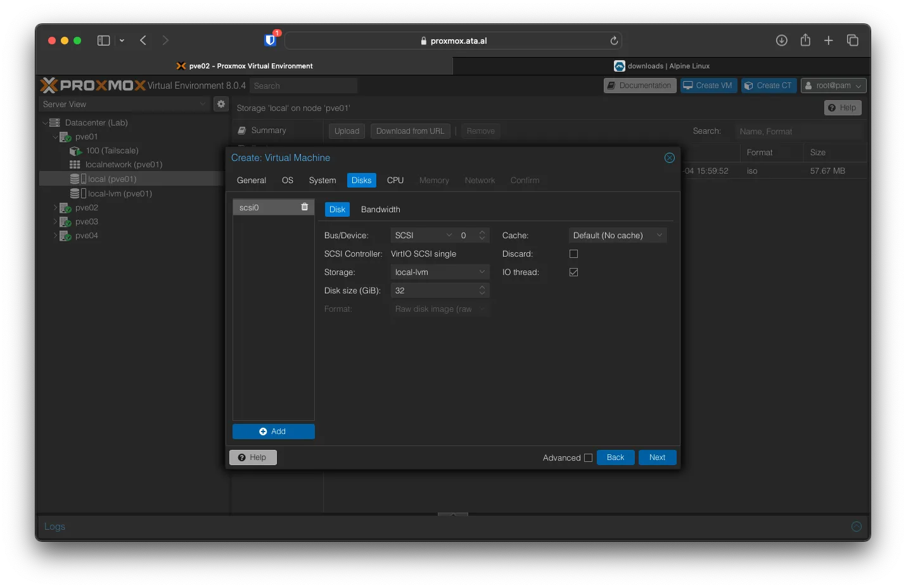
Task: Select local-lvm (pve01) storage in tree
Action: (x=120, y=194)
